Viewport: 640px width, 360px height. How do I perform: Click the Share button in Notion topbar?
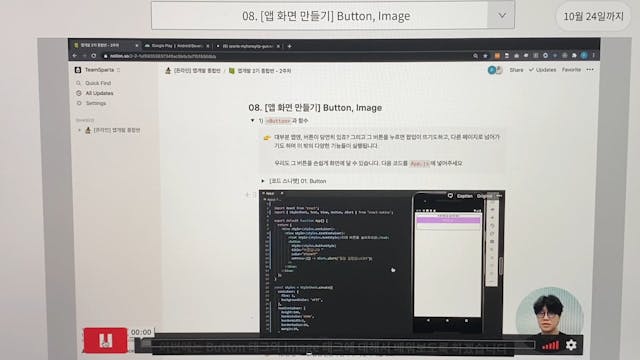pos(516,70)
